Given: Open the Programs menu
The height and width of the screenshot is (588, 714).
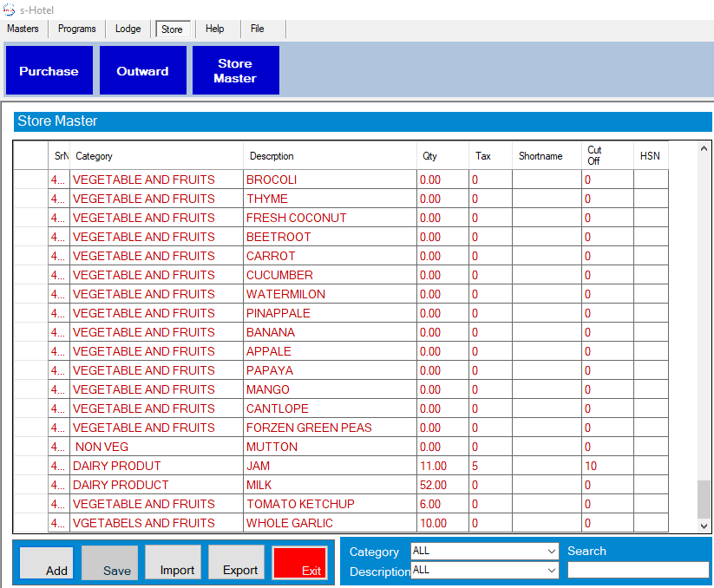Looking at the screenshot, I should (77, 29).
